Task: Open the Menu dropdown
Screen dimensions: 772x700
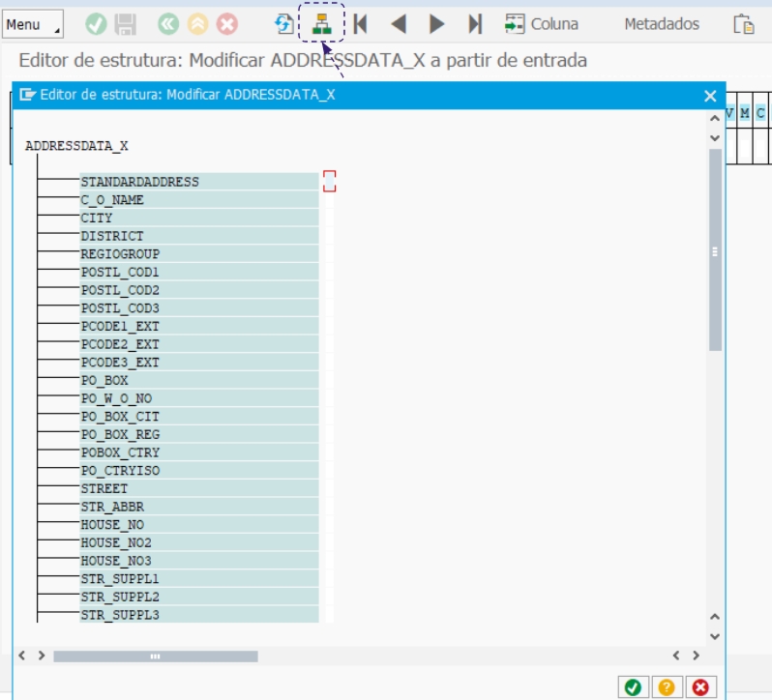Action: click(32, 24)
